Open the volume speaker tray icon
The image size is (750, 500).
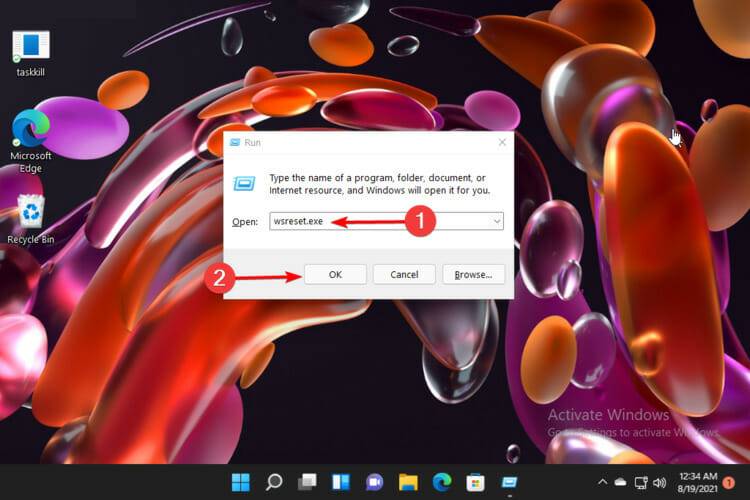pos(660,482)
